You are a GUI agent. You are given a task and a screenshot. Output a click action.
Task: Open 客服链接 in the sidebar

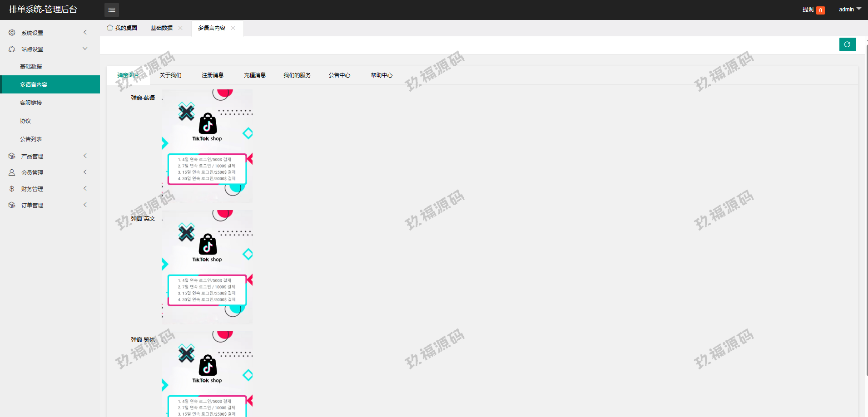coord(31,103)
